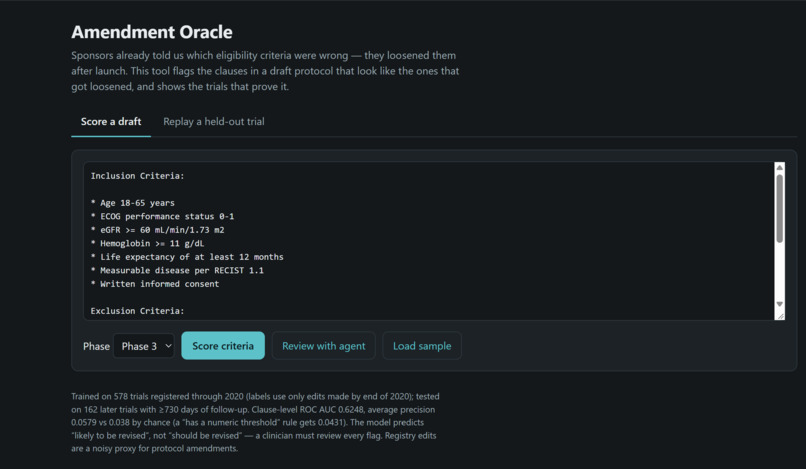The width and height of the screenshot is (806, 469).
Task: Click the Load sample button
Action: pyautogui.click(x=422, y=346)
